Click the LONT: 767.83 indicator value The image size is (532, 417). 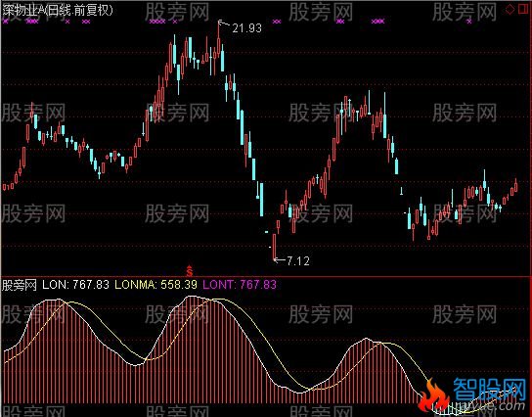point(240,284)
